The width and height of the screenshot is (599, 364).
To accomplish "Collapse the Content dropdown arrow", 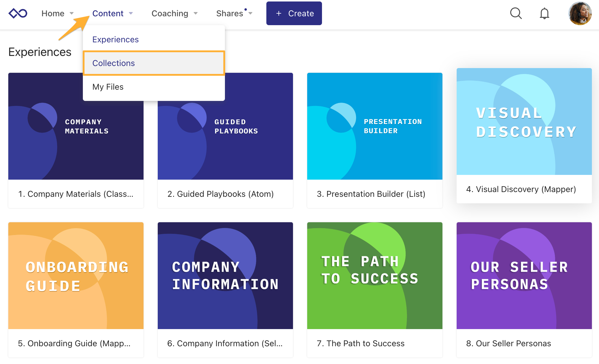I will 131,13.
